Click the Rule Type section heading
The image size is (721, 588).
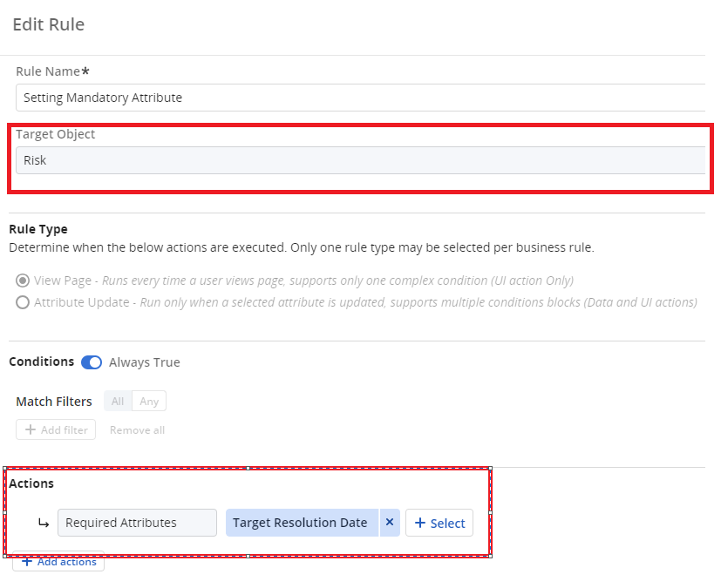click(x=38, y=229)
